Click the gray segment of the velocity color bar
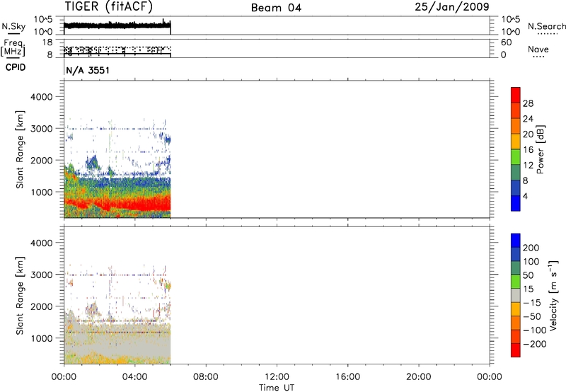Image resolution: width=566 pixels, height=392 pixels. [x=516, y=295]
